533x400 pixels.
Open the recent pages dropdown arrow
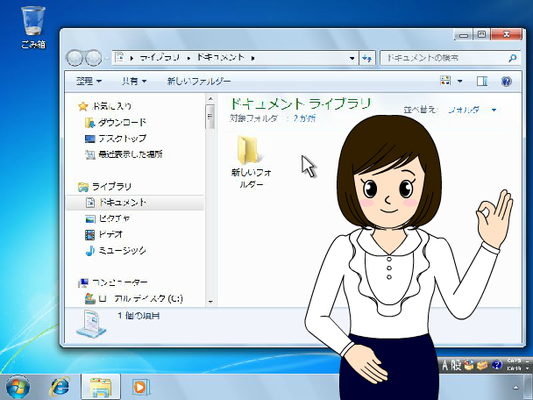106,58
